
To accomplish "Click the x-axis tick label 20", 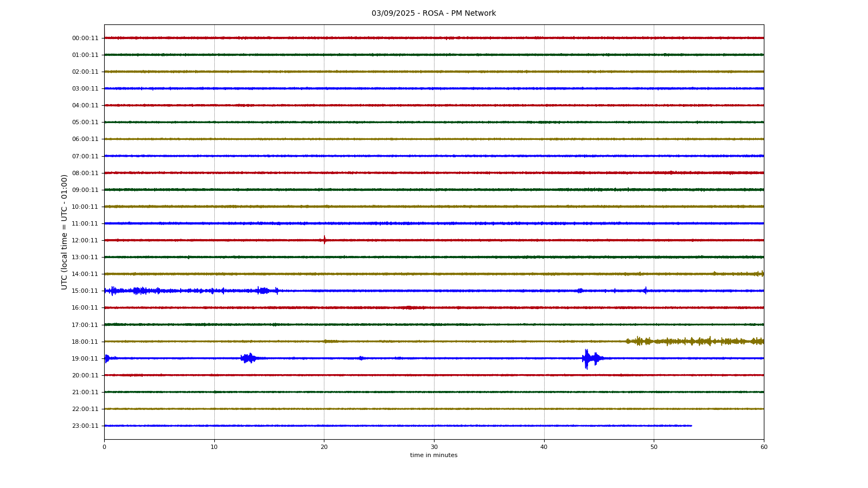I will 324,447.
